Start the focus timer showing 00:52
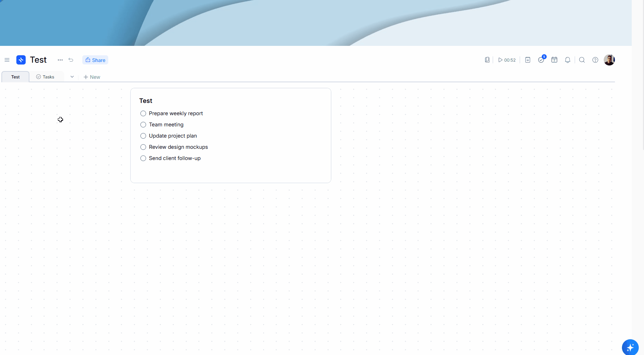 click(507, 60)
